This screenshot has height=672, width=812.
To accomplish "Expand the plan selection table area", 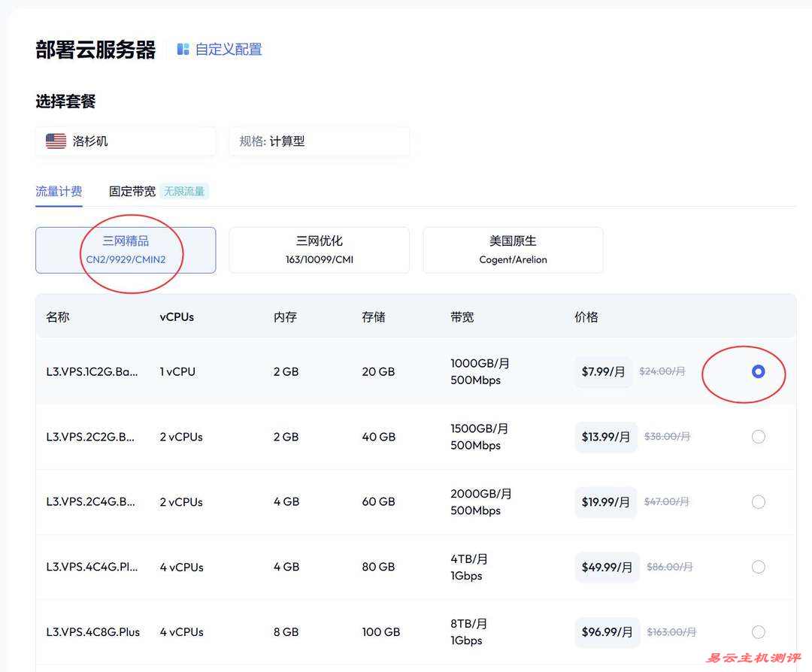I will coord(416,481).
